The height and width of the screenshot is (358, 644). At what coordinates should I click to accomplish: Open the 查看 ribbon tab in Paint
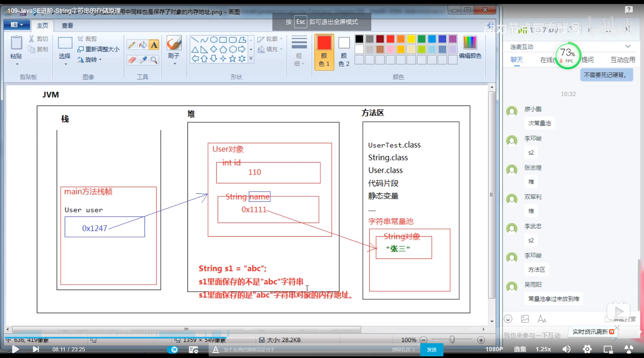click(67, 25)
